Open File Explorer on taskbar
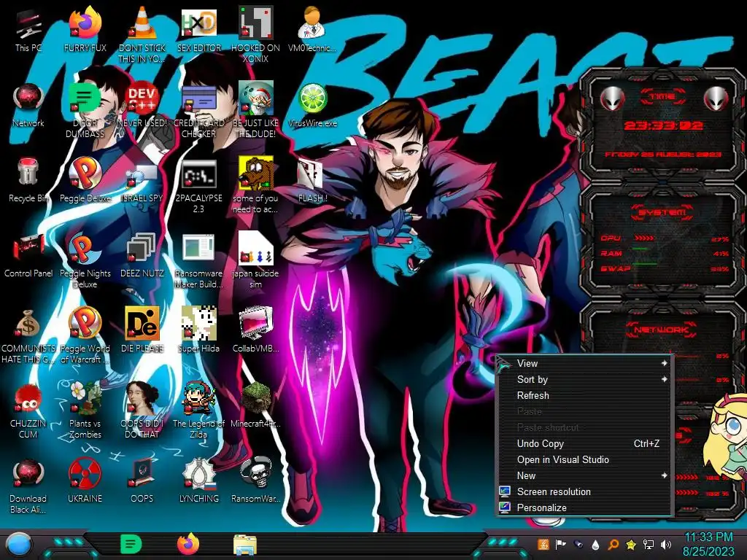The height and width of the screenshot is (560, 747). click(245, 545)
